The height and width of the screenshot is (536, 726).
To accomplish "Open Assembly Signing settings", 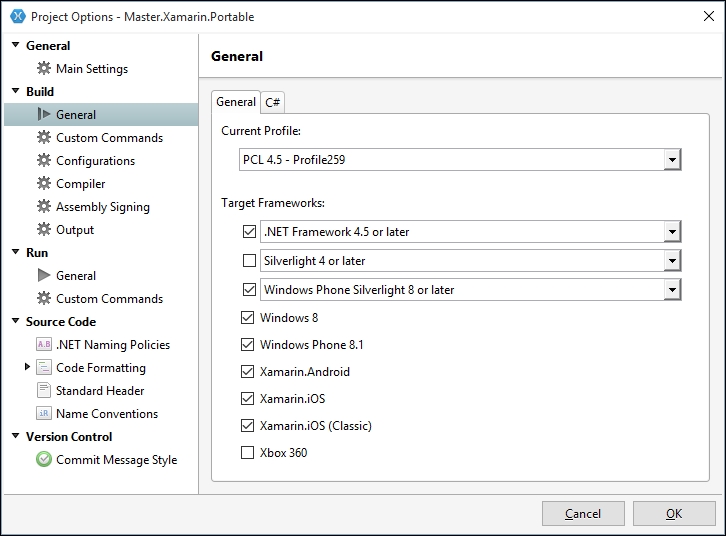I will 103,207.
